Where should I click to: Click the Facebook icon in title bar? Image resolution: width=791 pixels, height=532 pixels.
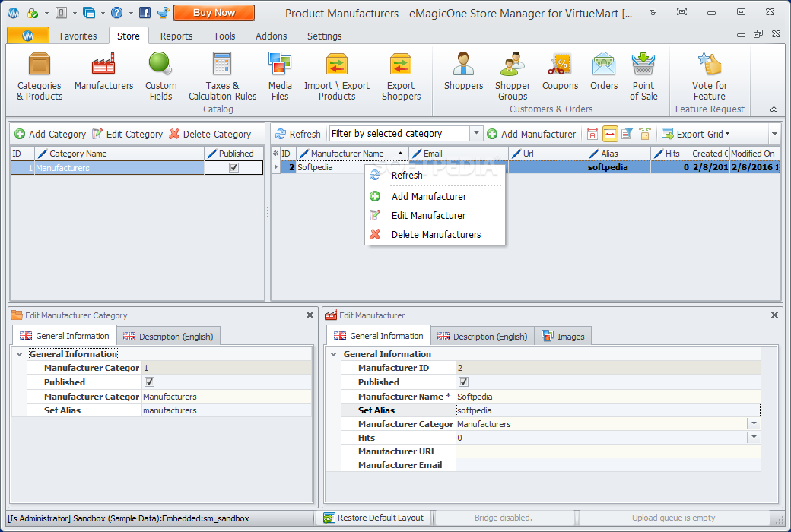145,13
